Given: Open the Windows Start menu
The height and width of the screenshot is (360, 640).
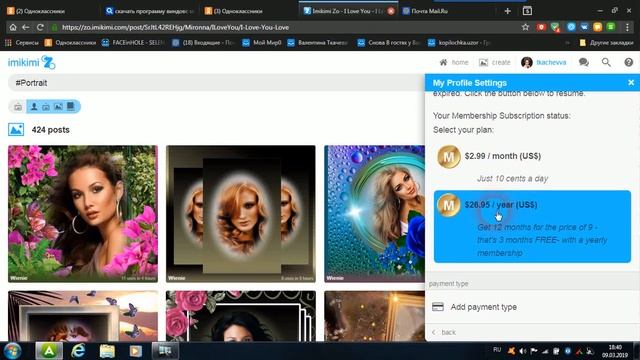Looking at the screenshot, I should point(13,351).
